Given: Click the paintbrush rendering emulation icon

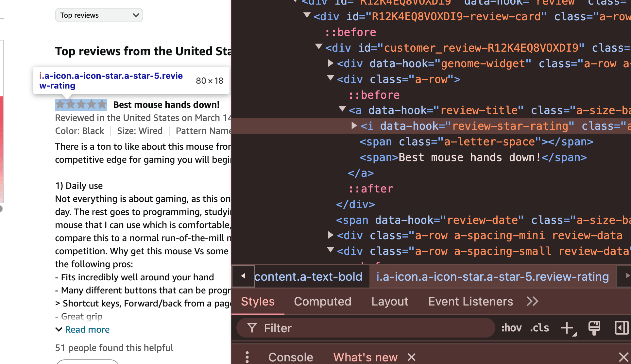Looking at the screenshot, I should coord(594,328).
